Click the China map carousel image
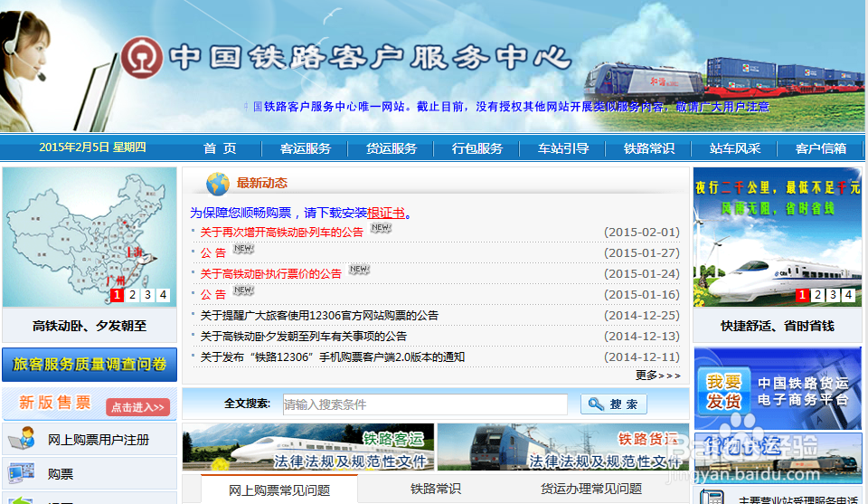Image resolution: width=868 pixels, height=504 pixels. 90,237
